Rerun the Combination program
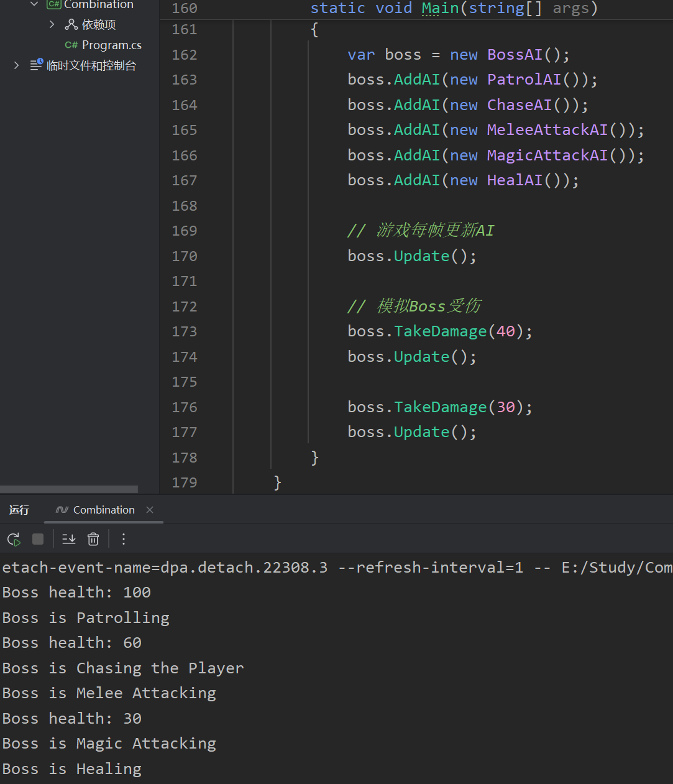This screenshot has width=673, height=784. tap(14, 539)
